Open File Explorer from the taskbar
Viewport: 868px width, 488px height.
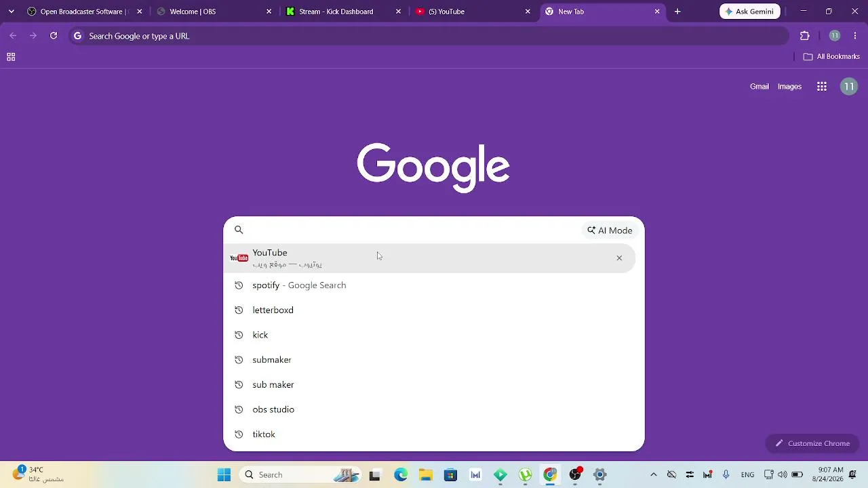click(426, 474)
